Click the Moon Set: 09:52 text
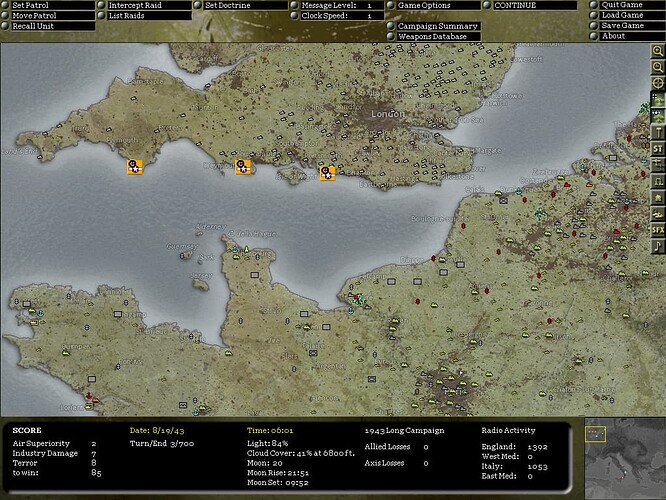 [278, 483]
